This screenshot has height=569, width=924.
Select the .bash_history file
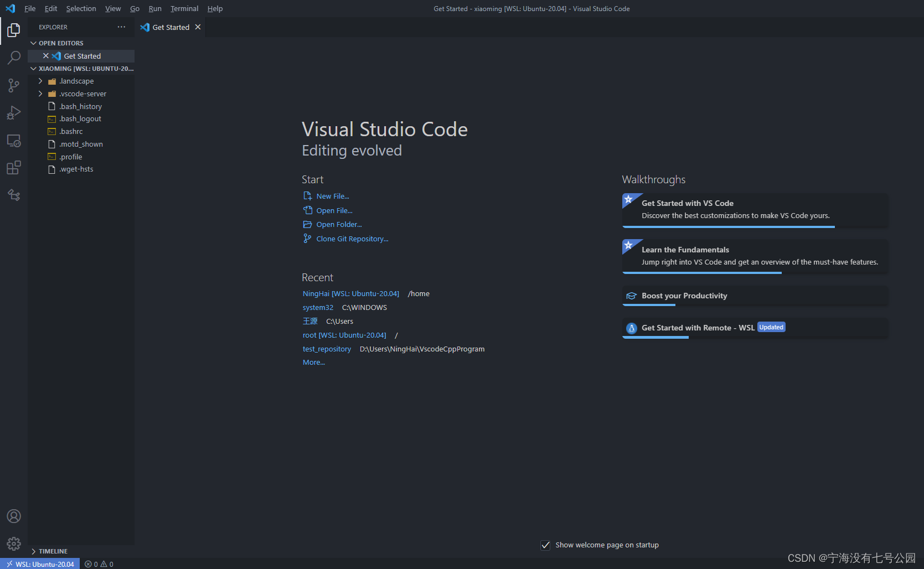pyautogui.click(x=81, y=106)
